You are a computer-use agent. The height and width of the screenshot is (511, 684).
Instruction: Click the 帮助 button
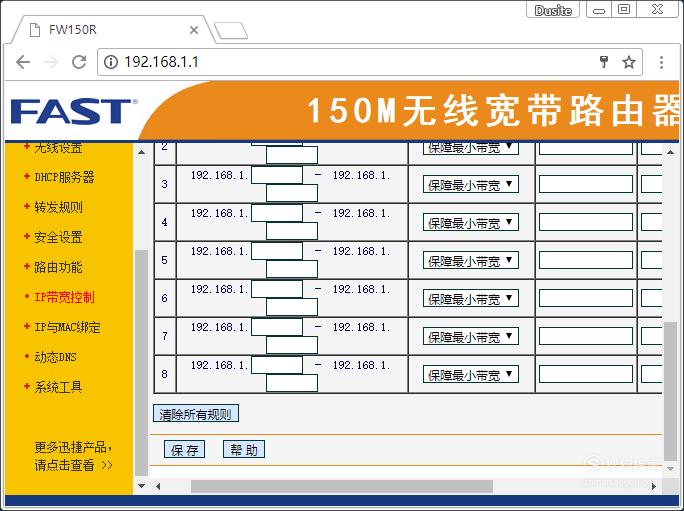[244, 449]
